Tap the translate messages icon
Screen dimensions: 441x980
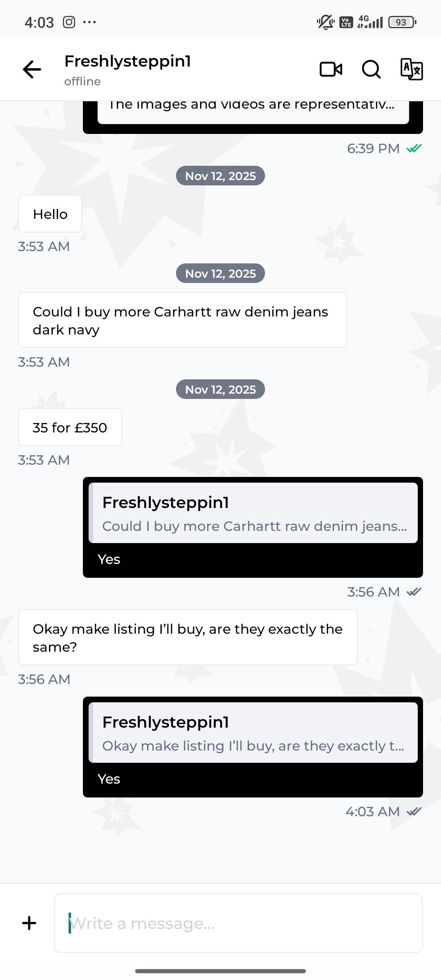[x=411, y=69]
